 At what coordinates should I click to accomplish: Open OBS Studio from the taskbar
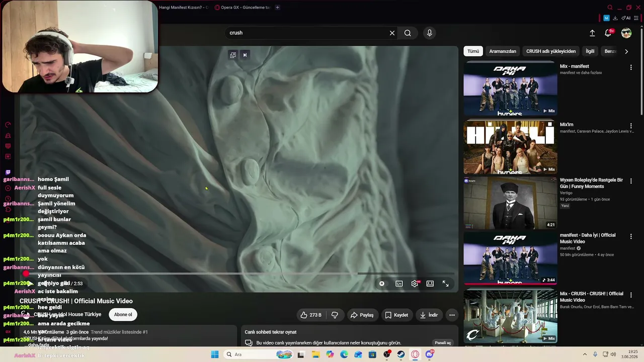click(387, 354)
